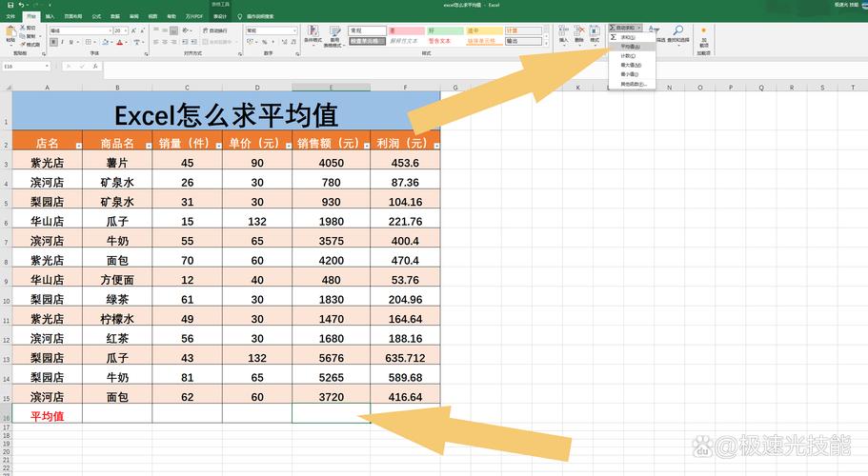Image resolution: width=868 pixels, height=476 pixels.
Task: Toggle Wrap Text (自动换行)
Action: (x=214, y=30)
